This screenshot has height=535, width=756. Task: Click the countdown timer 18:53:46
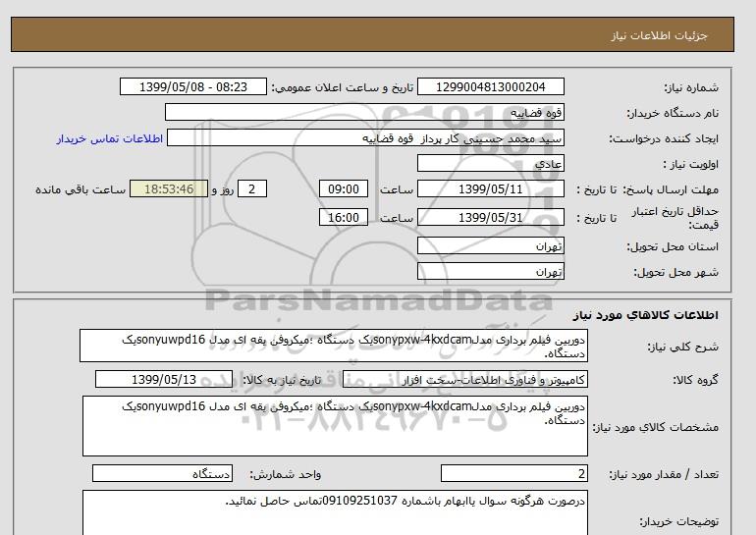169,188
